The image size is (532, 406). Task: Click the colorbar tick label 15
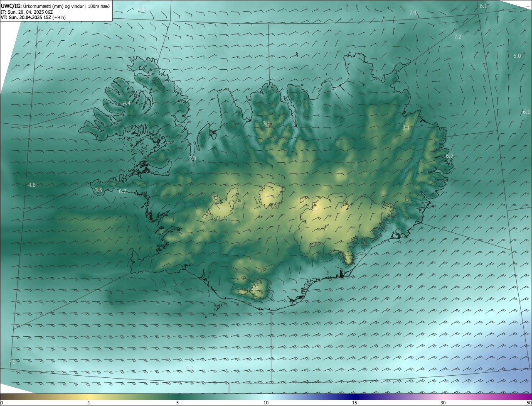click(x=355, y=403)
